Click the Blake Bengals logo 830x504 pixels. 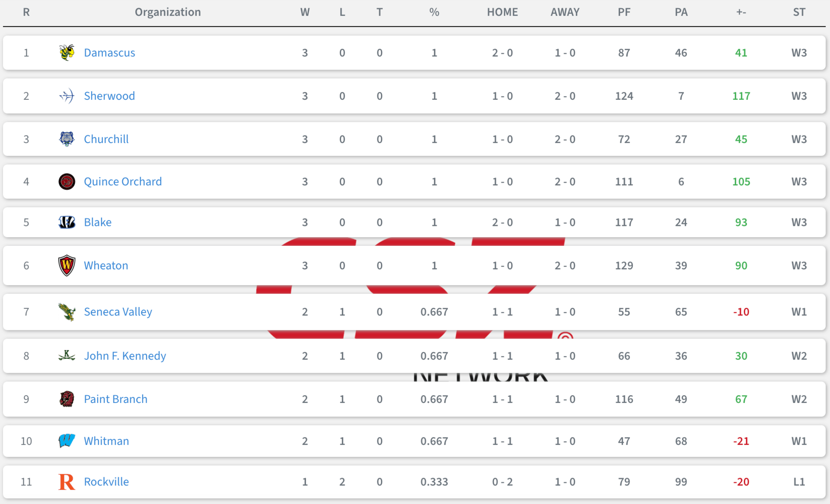coord(67,222)
